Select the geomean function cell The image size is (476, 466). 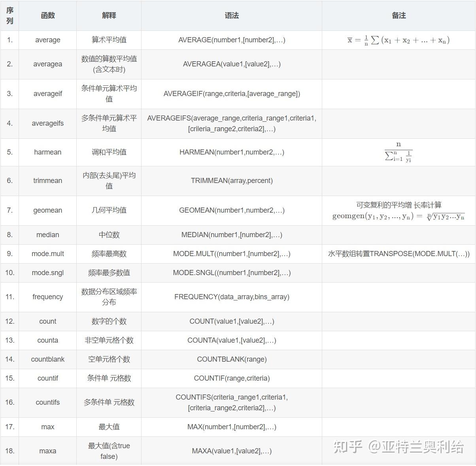[47, 210]
